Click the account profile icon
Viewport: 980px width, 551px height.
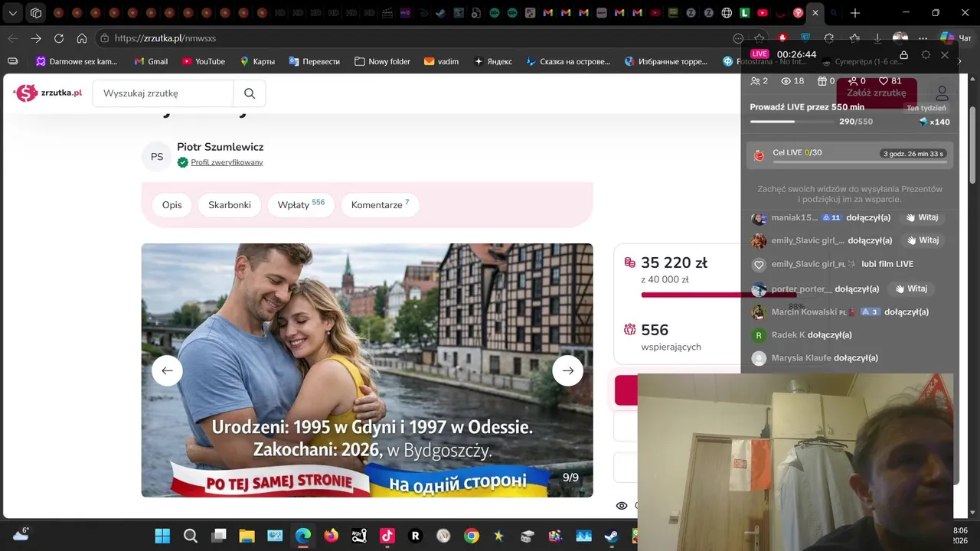click(942, 93)
